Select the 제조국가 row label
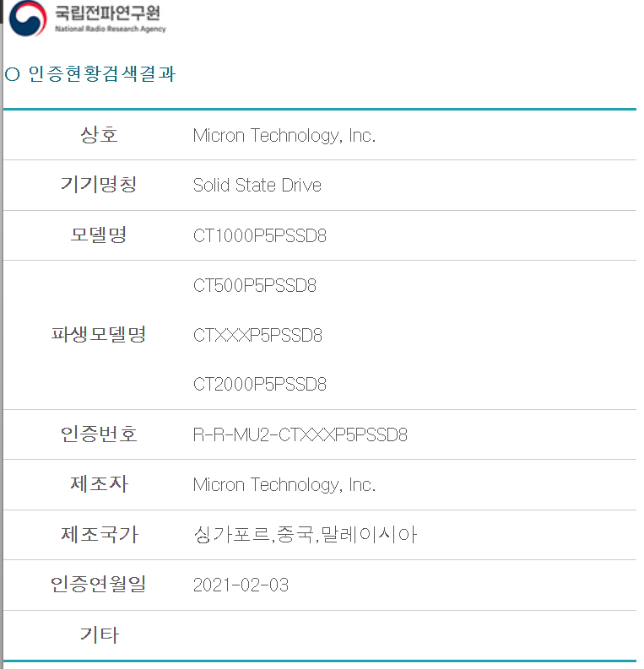This screenshot has height=669, width=644. [x=99, y=535]
